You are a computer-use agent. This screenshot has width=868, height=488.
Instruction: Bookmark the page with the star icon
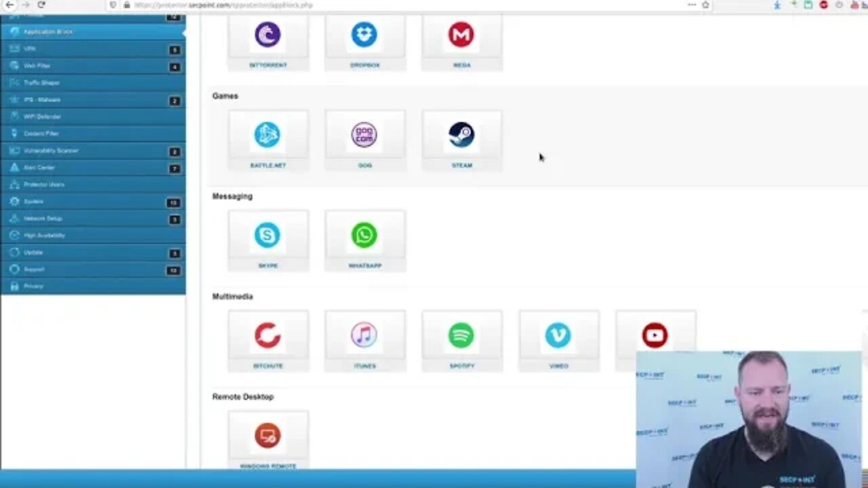coord(705,5)
